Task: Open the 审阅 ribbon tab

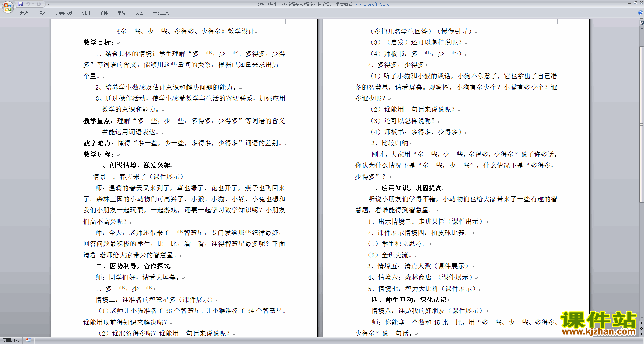Action: pyautogui.click(x=121, y=13)
